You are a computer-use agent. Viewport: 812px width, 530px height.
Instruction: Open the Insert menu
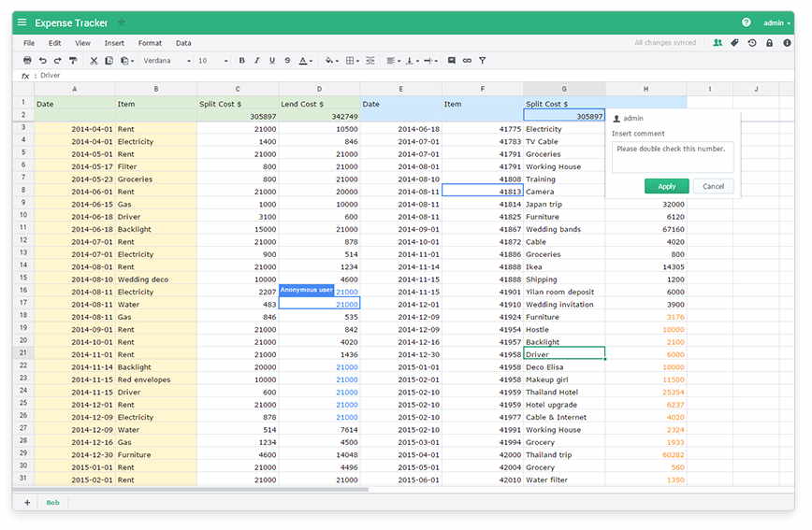coord(114,43)
